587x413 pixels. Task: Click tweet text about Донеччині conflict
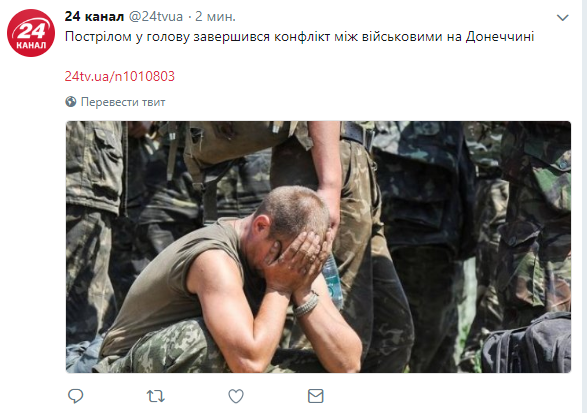point(299,37)
